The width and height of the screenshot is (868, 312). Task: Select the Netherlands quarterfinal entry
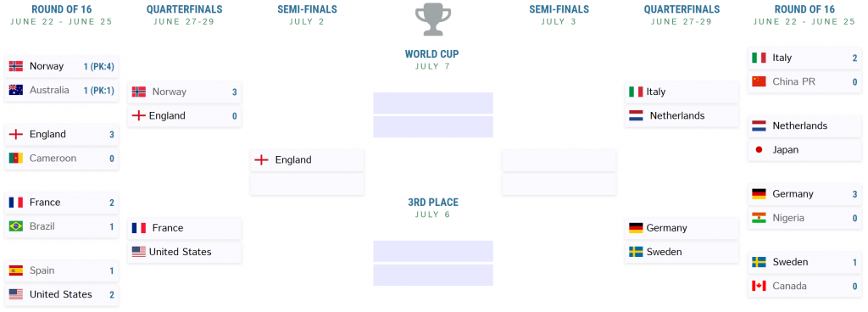coord(682,115)
